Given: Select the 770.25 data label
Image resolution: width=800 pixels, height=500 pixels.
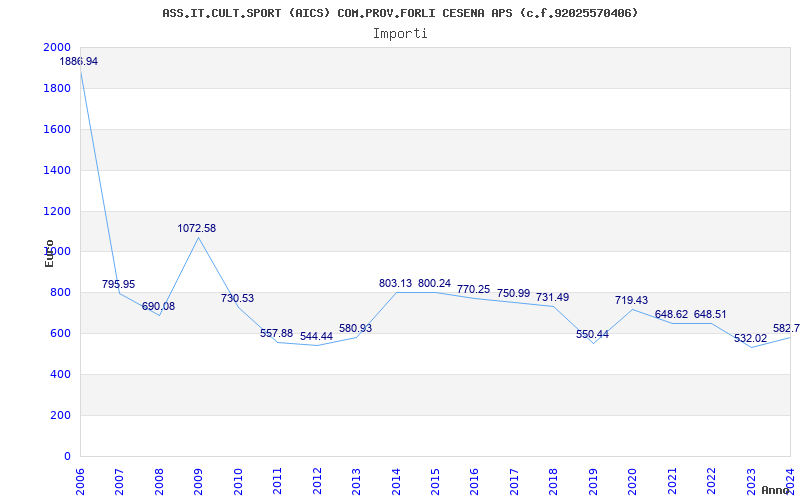Looking at the screenshot, I should [473, 290].
